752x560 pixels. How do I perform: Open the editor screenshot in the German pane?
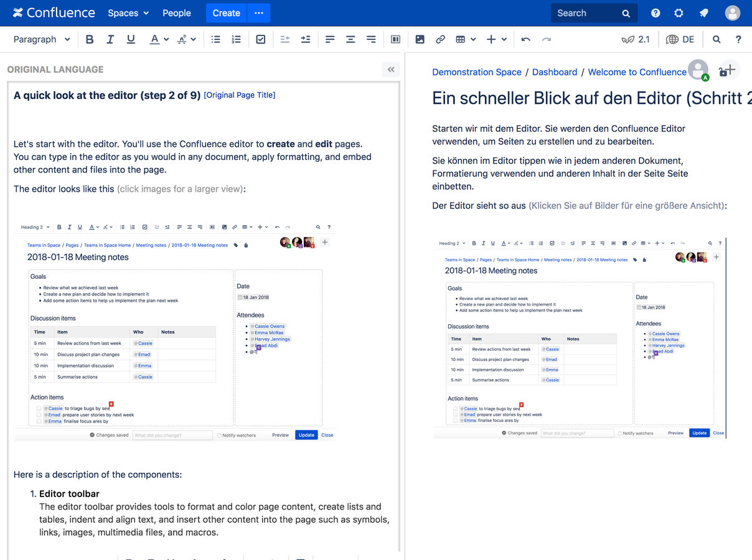point(580,338)
